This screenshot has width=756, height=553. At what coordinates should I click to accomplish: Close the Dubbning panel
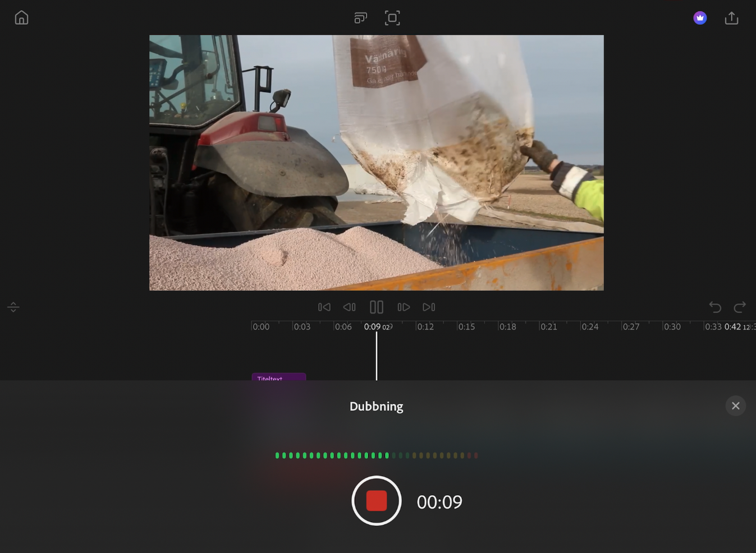click(x=736, y=405)
